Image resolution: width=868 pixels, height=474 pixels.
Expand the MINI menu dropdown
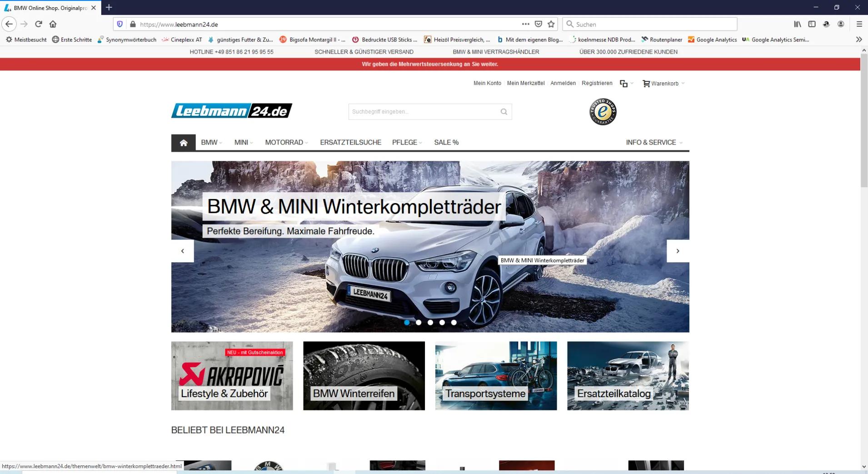[x=244, y=143]
